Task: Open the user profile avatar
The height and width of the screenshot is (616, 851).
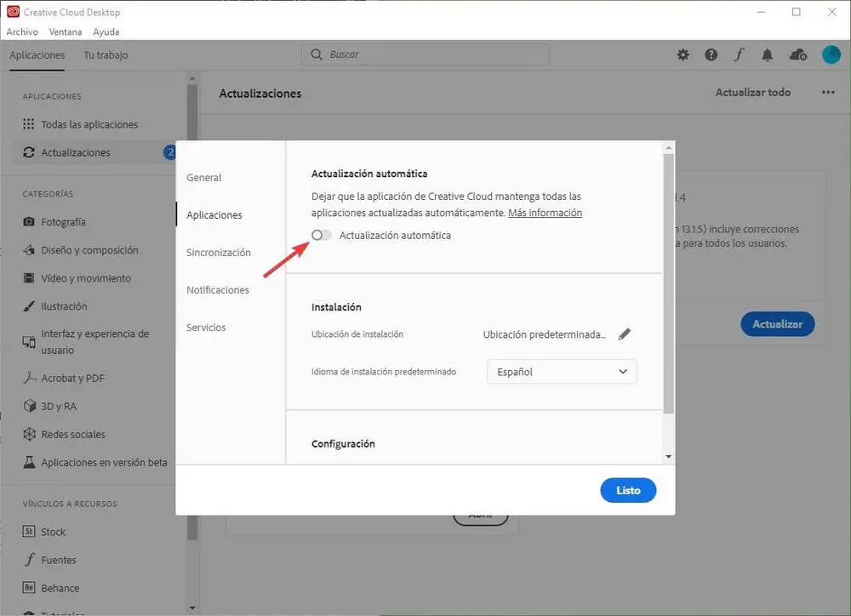Action: point(831,54)
